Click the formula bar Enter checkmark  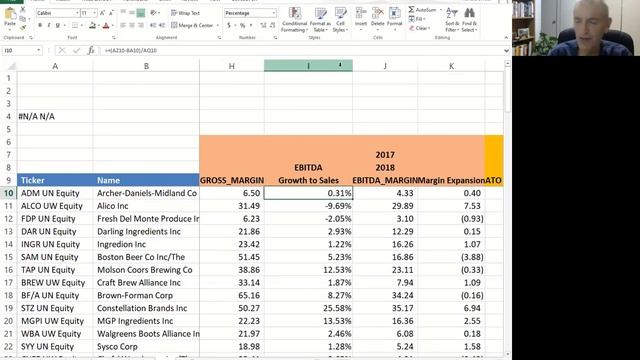tap(76, 50)
